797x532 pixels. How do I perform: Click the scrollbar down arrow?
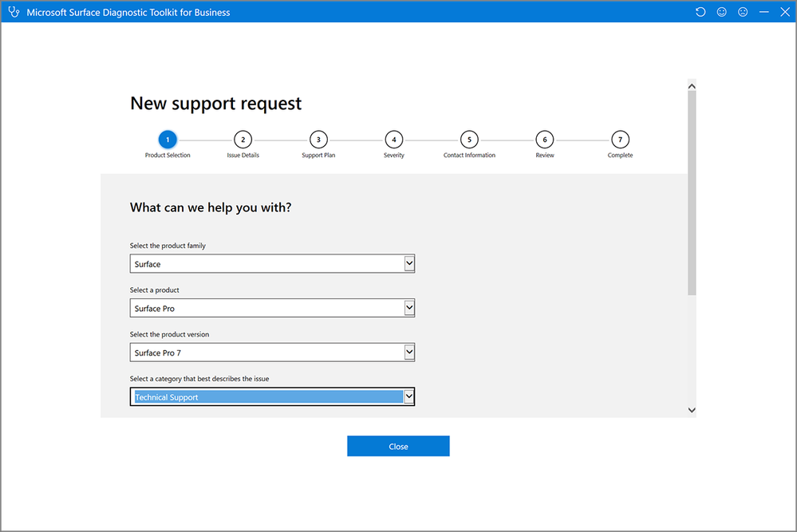click(692, 410)
